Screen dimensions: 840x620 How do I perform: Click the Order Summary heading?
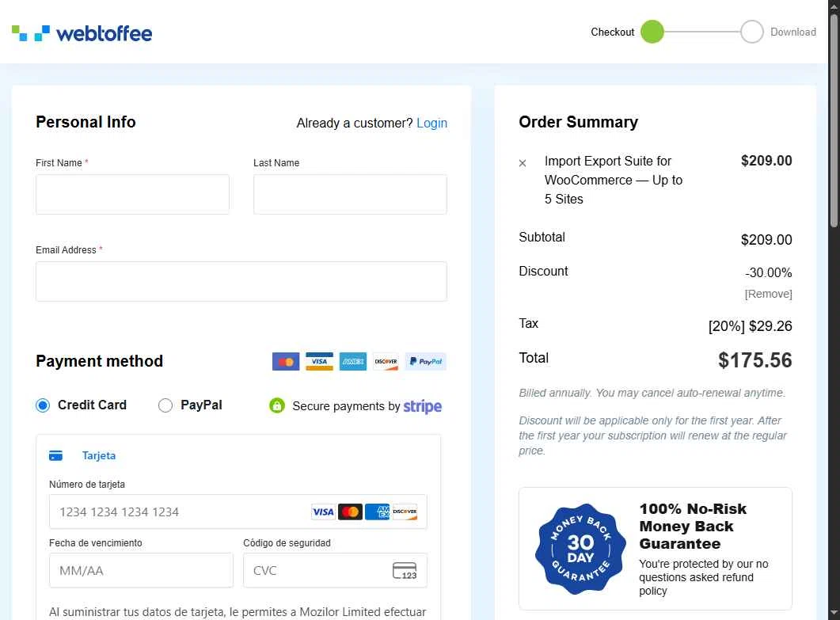(x=579, y=122)
